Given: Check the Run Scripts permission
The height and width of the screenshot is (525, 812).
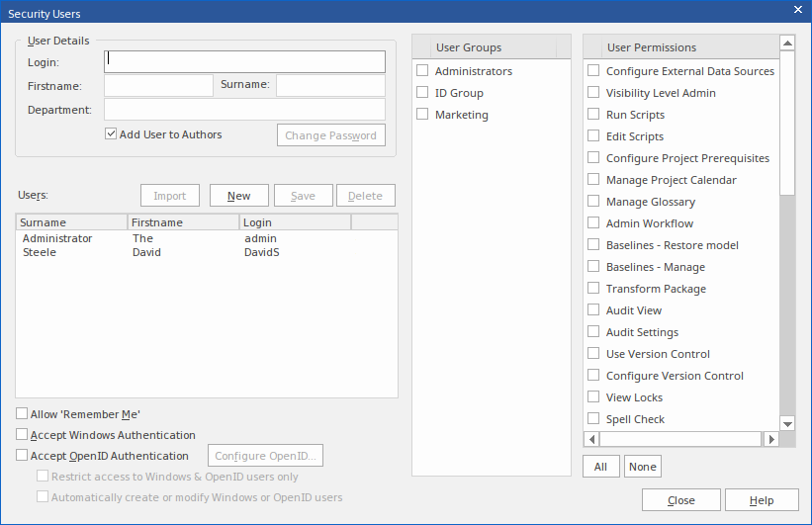Looking at the screenshot, I should click(593, 115).
